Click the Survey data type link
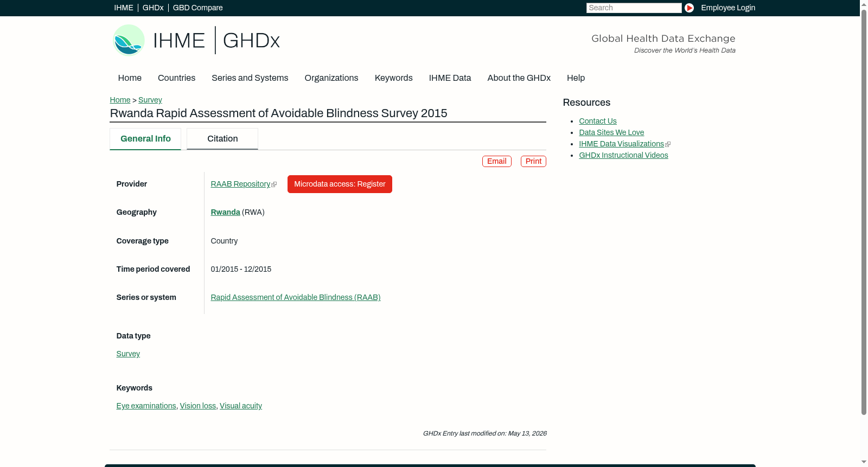Screen dimensions: 868x467 click(128, 354)
